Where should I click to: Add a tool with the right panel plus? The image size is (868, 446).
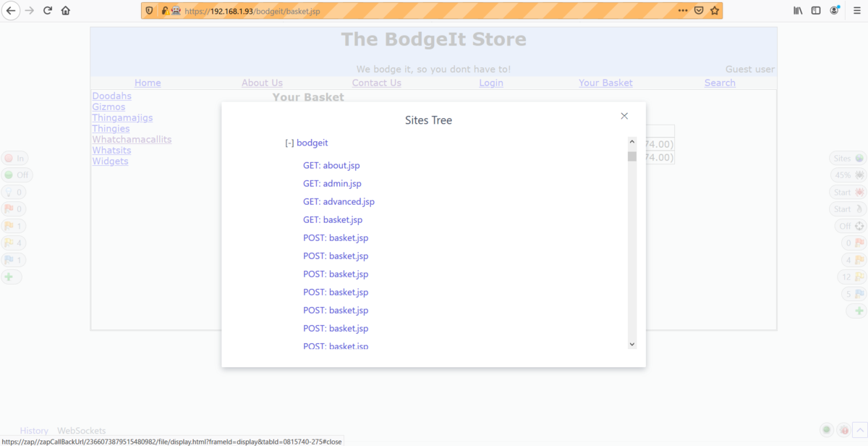pyautogui.click(x=857, y=311)
